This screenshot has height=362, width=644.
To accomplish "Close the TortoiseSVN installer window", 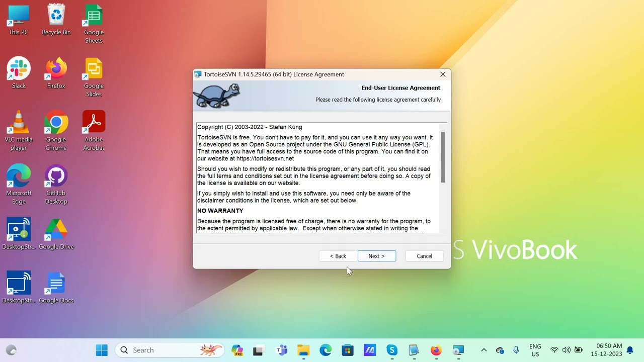I will 443,74.
